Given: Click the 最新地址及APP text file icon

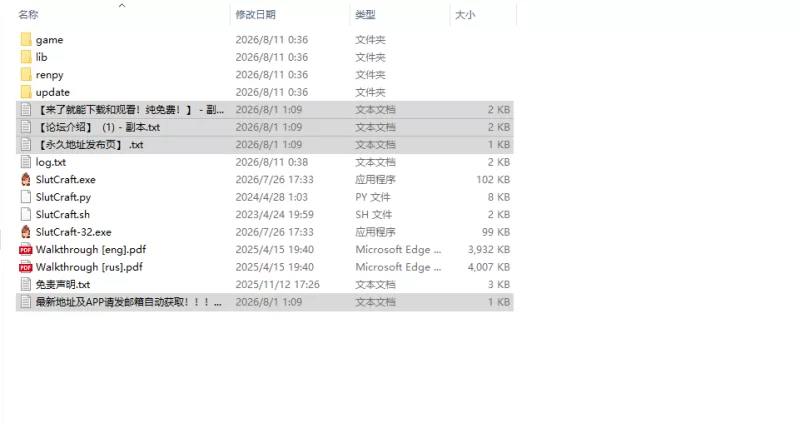Looking at the screenshot, I should pyautogui.click(x=26, y=302).
